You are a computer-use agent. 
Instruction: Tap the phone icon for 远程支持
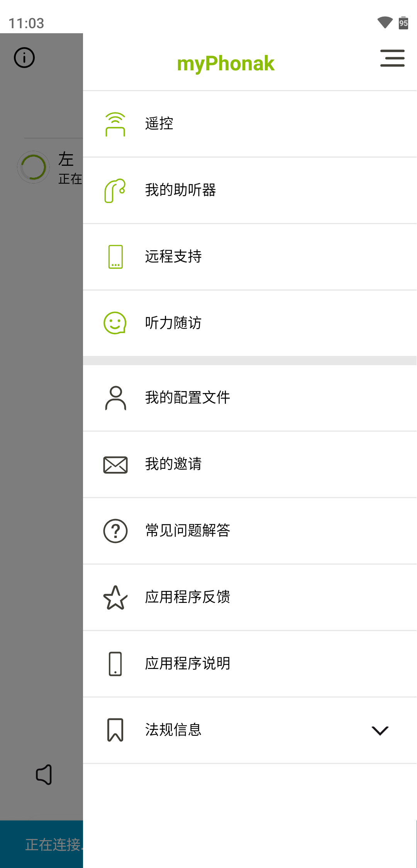click(115, 256)
